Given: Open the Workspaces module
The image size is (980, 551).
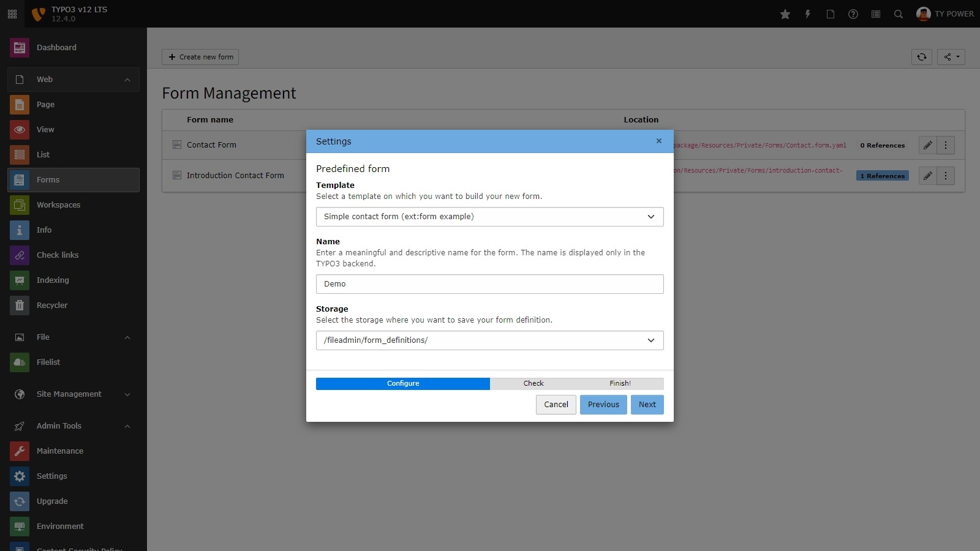Looking at the screenshot, I should click(73, 204).
